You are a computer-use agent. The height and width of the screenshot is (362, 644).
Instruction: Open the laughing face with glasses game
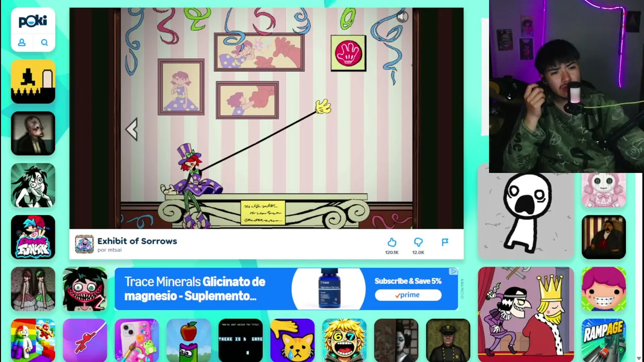(x=344, y=340)
